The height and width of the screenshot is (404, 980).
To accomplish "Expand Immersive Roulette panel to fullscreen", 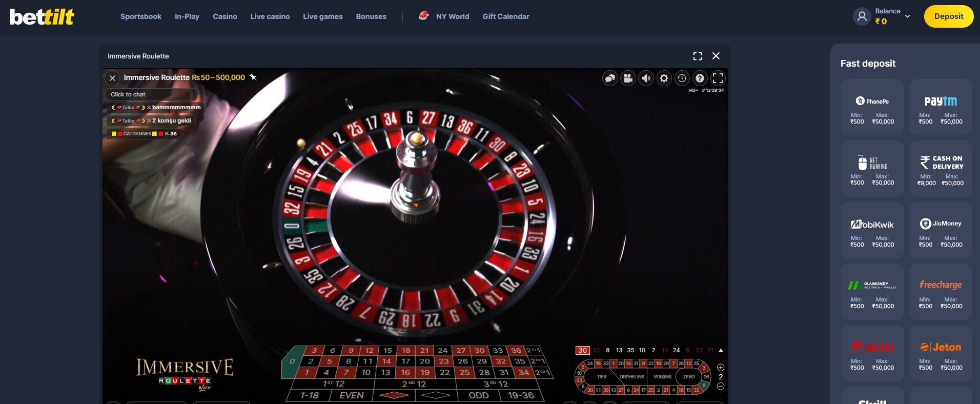I will point(698,56).
